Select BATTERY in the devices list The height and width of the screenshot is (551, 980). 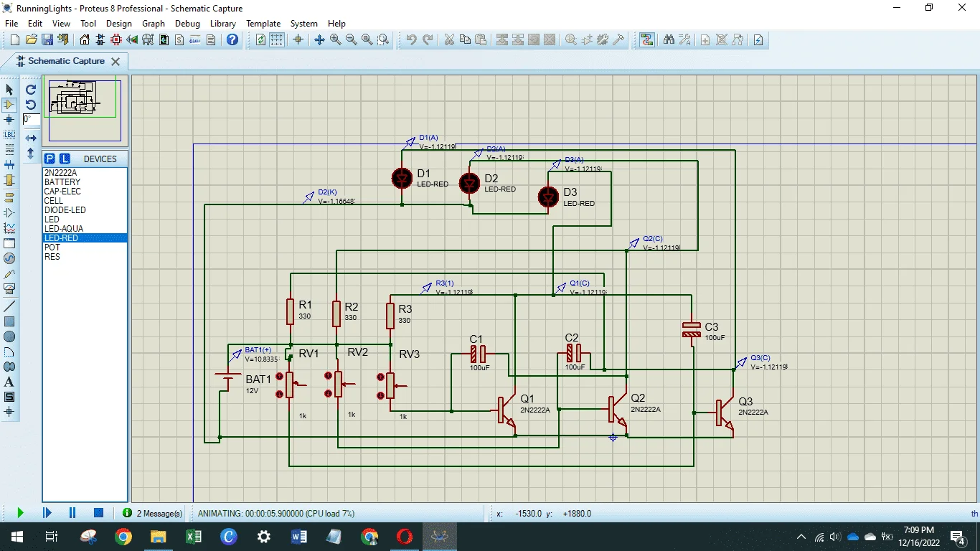(85, 182)
